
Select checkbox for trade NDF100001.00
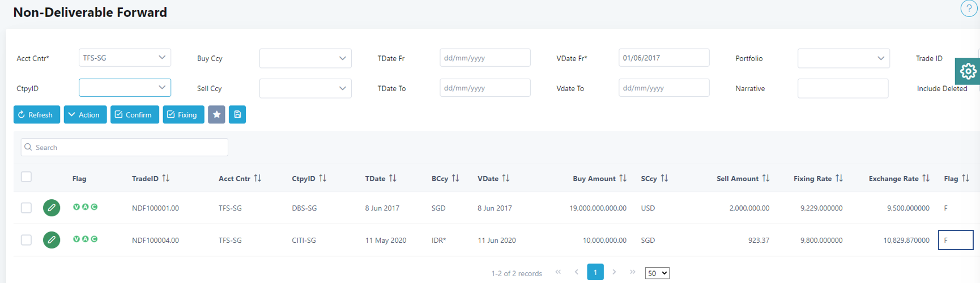click(x=26, y=208)
